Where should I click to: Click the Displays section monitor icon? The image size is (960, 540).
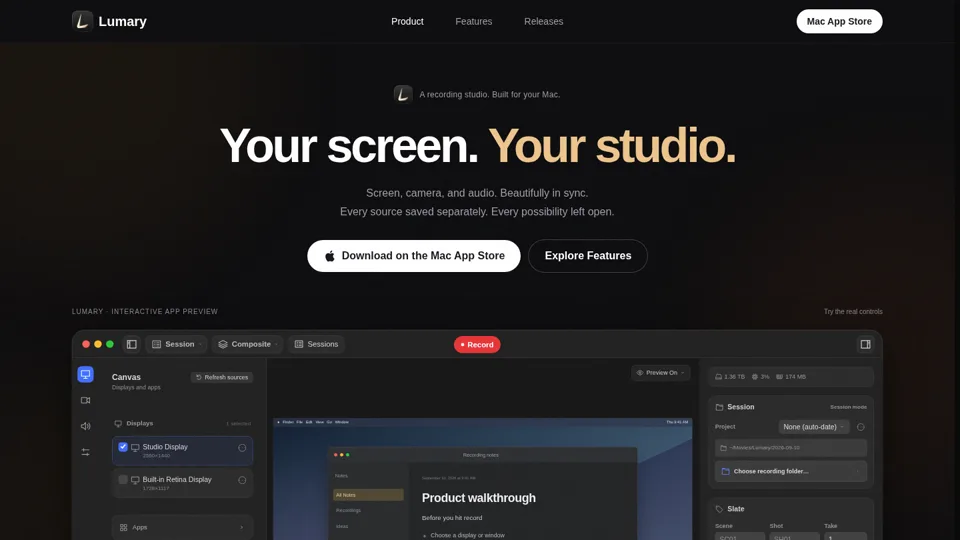[x=118, y=423]
